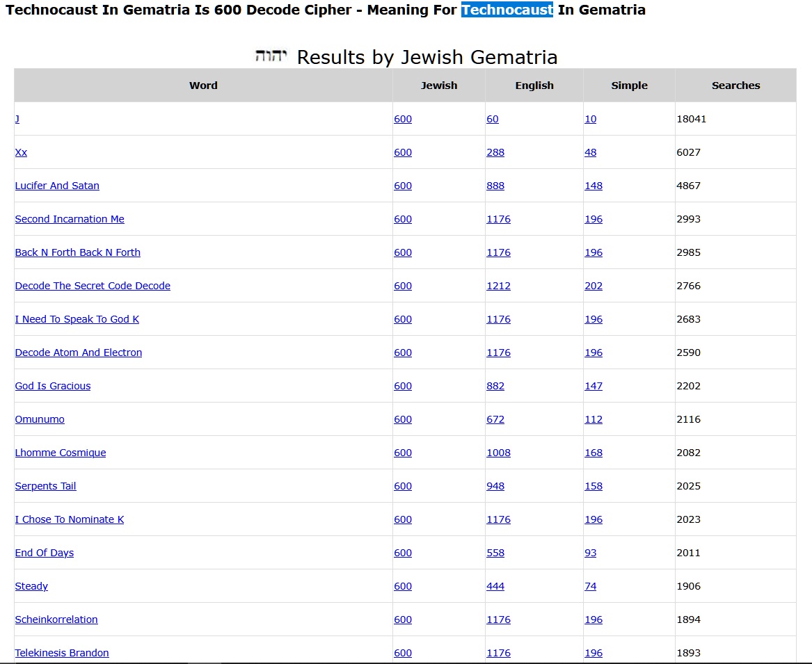Click English value 1008 for Lhomme Cosmique
The width and height of the screenshot is (812, 664).
499,453
